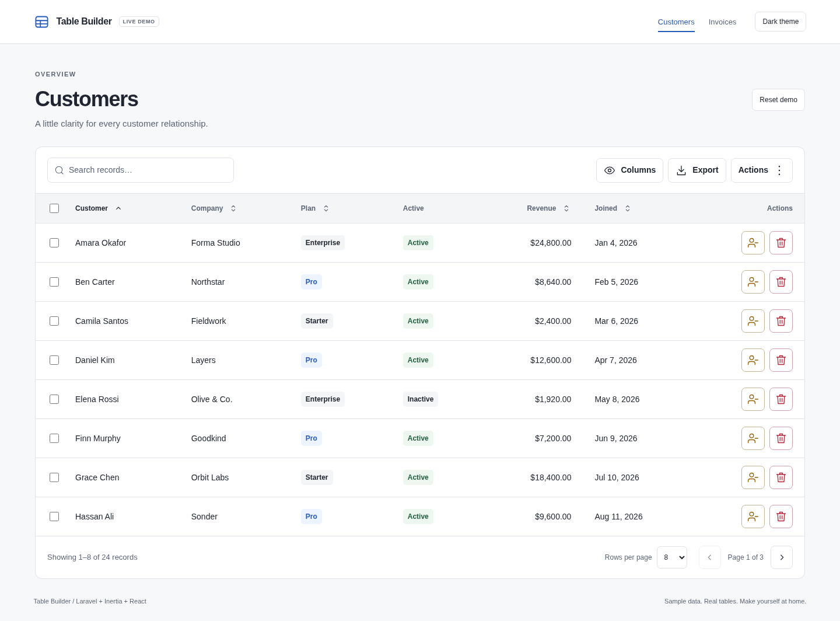Deactivate user Amara Okafor icon

(x=753, y=243)
